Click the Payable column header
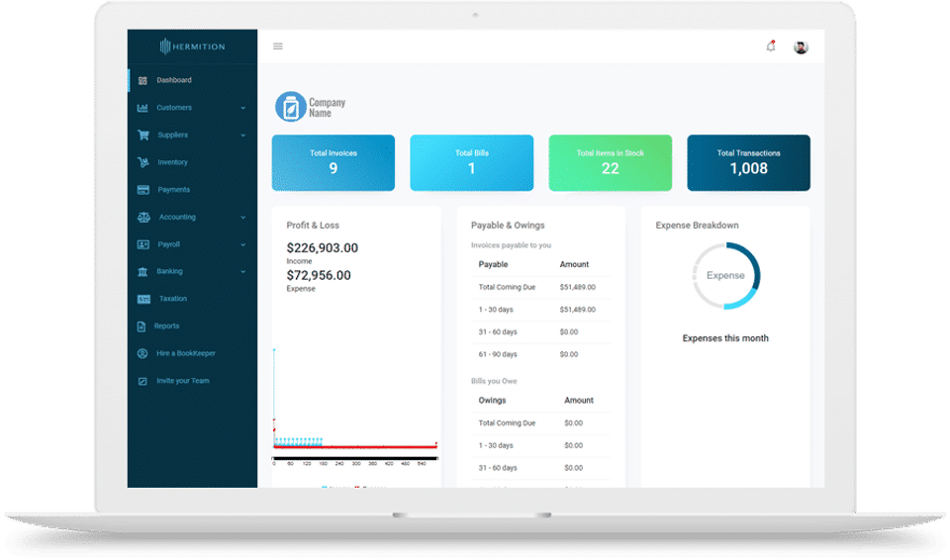This screenshot has height=560, width=950. point(493,265)
